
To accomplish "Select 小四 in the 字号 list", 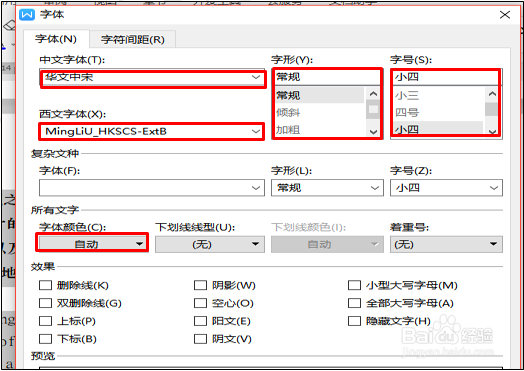I will point(438,129).
